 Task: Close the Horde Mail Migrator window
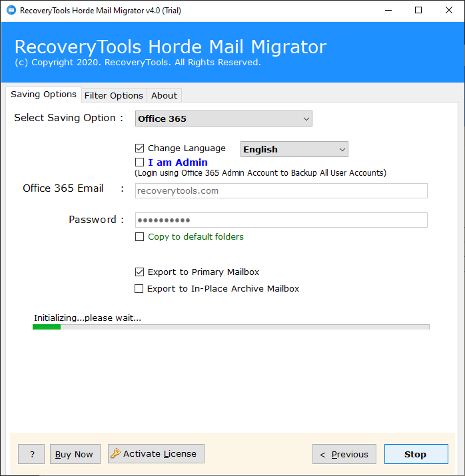448,11
